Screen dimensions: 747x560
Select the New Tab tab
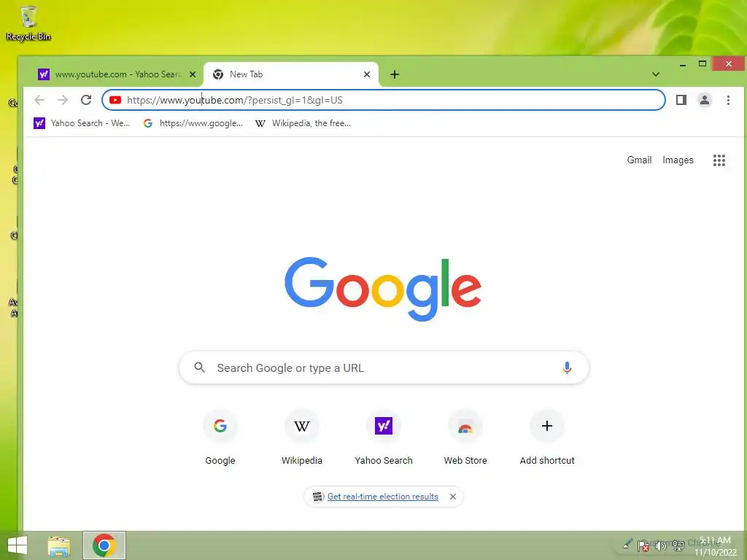point(291,74)
